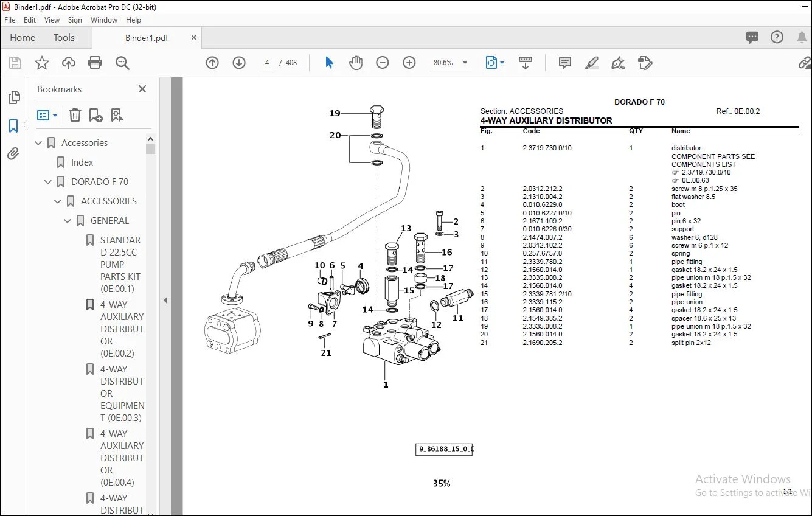Upload the file to cloud storage
Screen dimensions: 812x516
pos(69,63)
